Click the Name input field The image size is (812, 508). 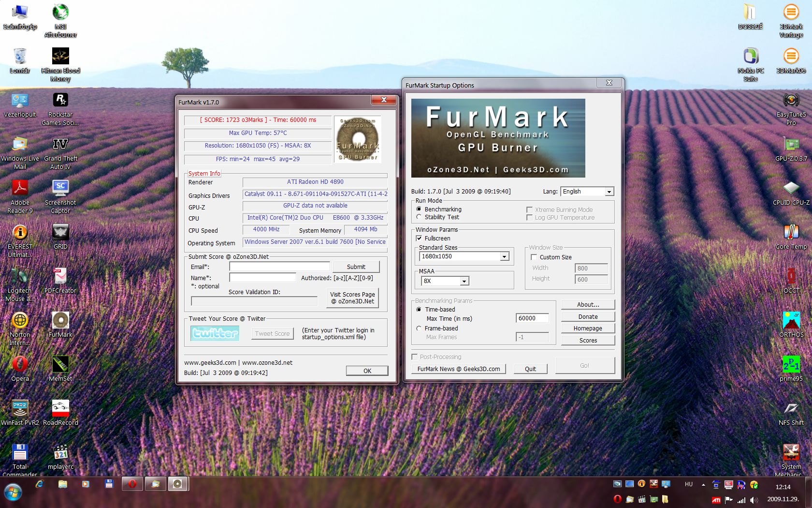(x=262, y=277)
